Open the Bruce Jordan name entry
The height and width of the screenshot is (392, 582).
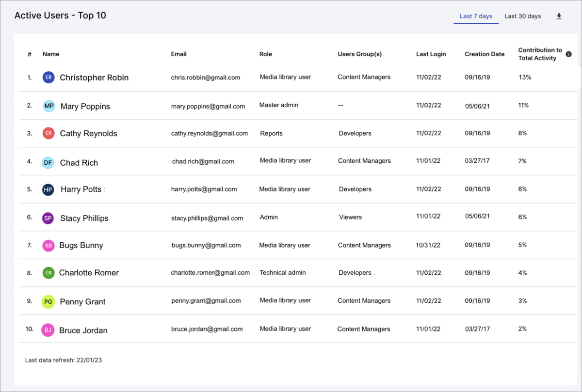click(x=83, y=330)
